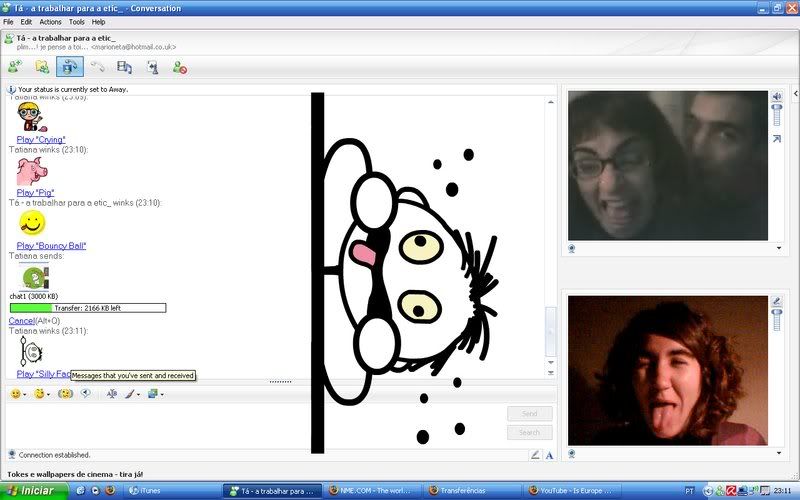Switch to NME.COM taskbar window
The height and width of the screenshot is (500, 800).
click(x=373, y=491)
